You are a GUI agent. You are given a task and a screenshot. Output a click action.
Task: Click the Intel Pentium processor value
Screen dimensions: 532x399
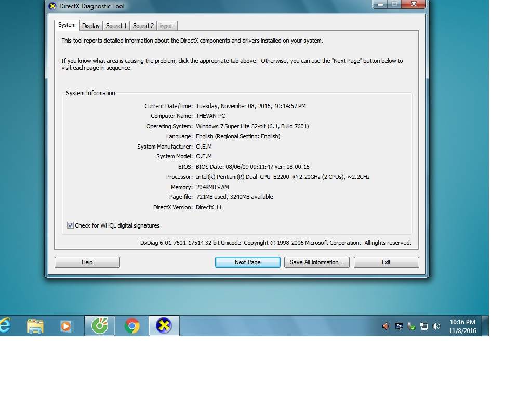click(x=283, y=177)
